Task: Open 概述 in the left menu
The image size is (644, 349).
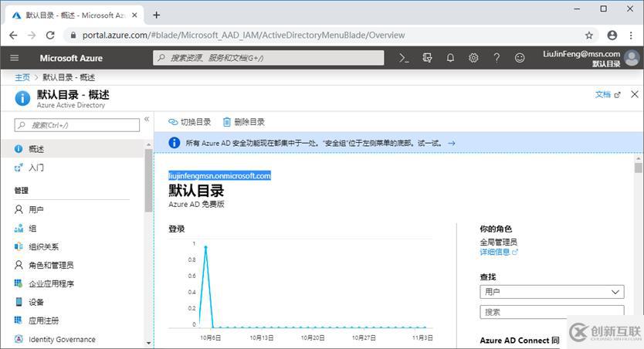Action: coord(73,149)
